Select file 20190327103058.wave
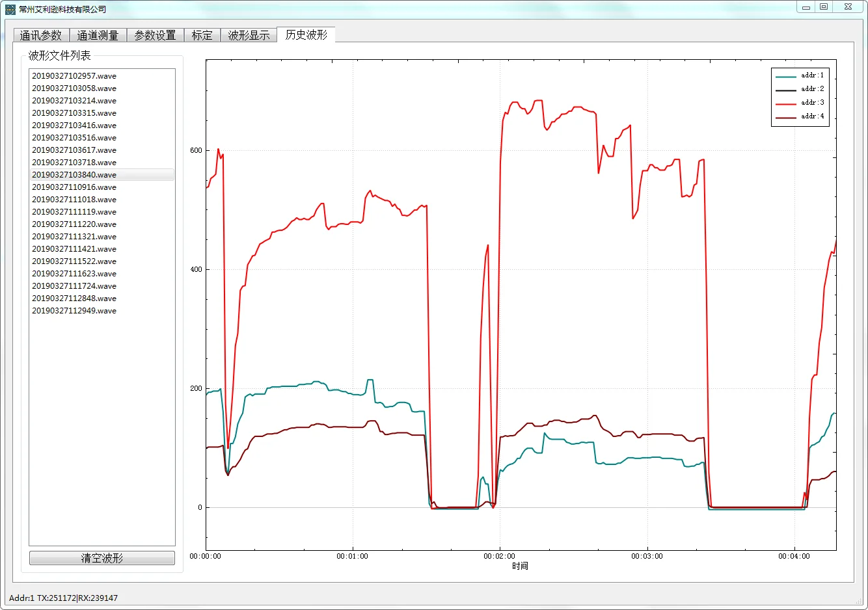 102,88
